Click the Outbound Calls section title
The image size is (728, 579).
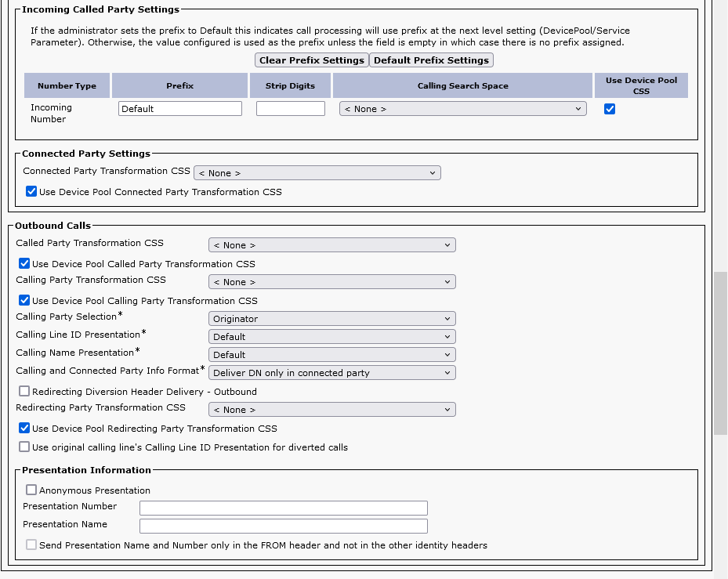click(53, 226)
